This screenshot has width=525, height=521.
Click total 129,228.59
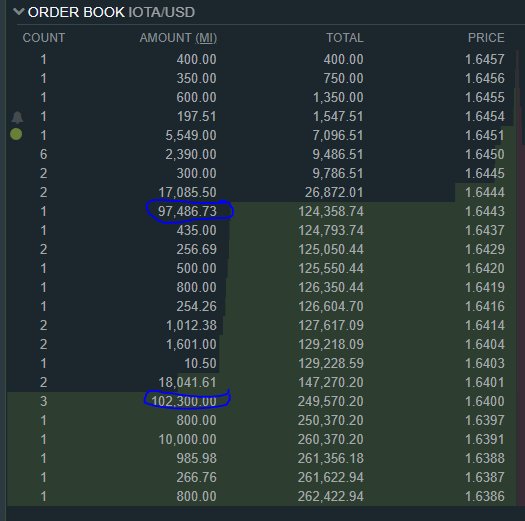(331, 363)
